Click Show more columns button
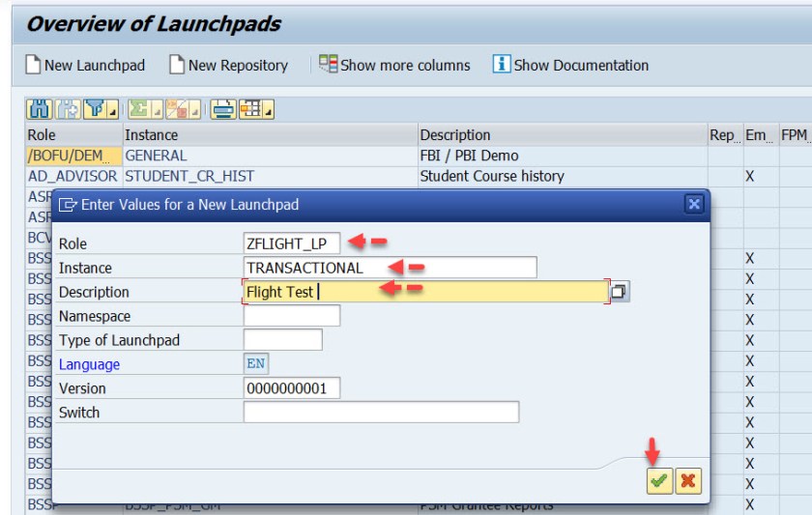The height and width of the screenshot is (515, 812). (x=394, y=65)
